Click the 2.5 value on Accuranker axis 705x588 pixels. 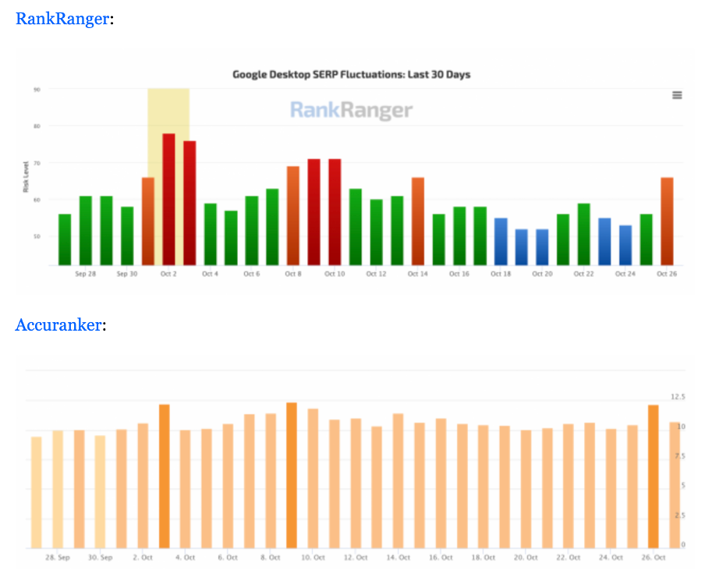680,515
